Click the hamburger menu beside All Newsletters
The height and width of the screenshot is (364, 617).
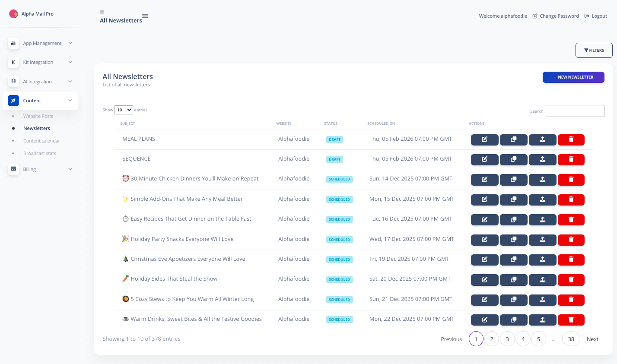[x=145, y=16]
